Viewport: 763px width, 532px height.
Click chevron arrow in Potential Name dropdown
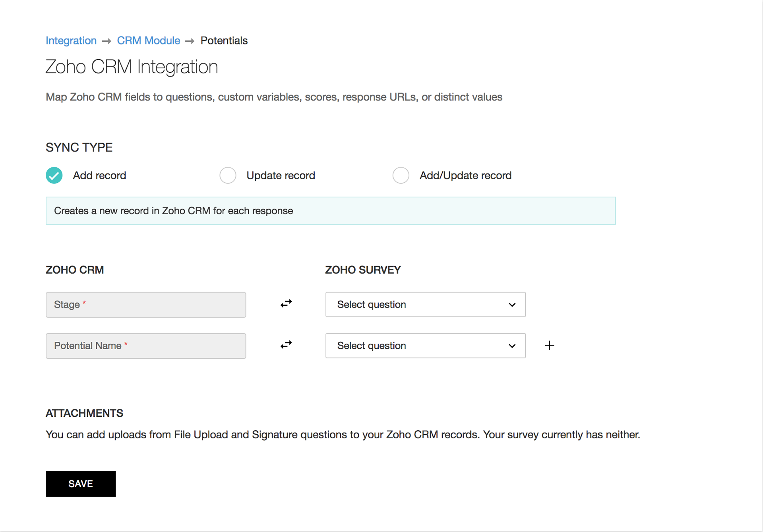512,346
